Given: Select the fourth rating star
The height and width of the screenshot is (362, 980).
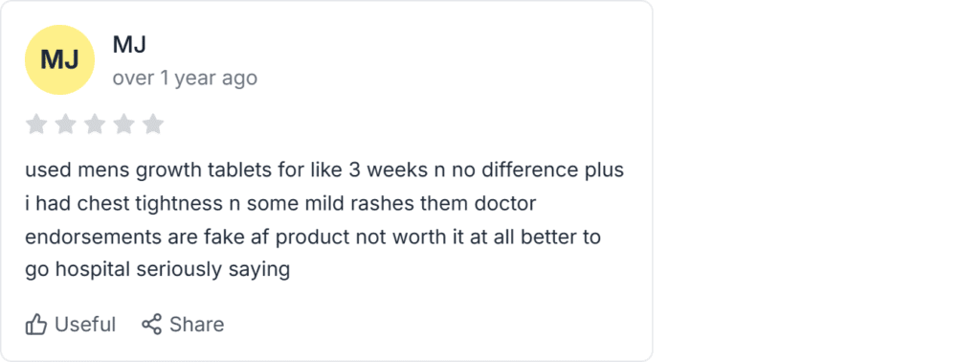Looking at the screenshot, I should (x=123, y=124).
